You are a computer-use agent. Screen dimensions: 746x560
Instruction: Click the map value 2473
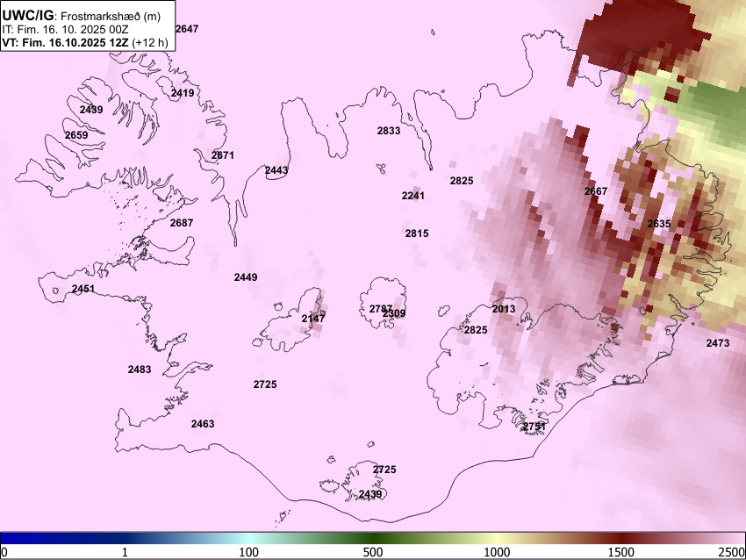click(x=717, y=343)
